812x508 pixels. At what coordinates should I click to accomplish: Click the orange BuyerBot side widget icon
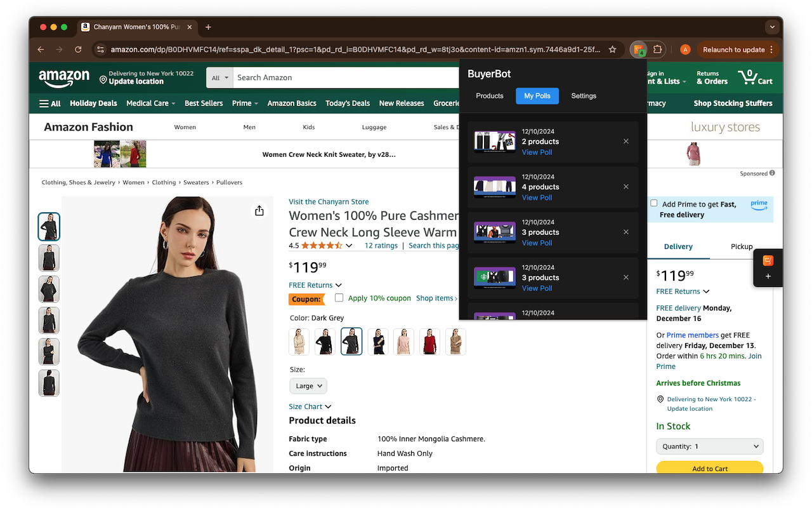[768, 261]
